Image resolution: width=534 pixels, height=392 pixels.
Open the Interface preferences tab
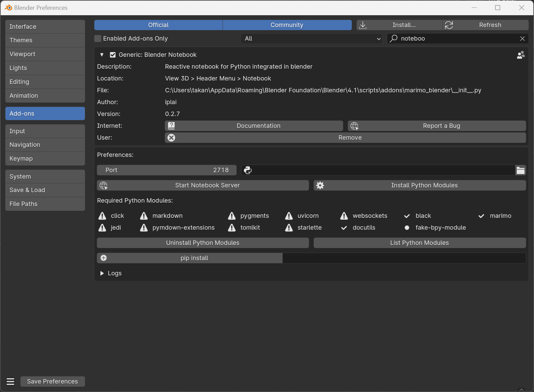coord(45,27)
